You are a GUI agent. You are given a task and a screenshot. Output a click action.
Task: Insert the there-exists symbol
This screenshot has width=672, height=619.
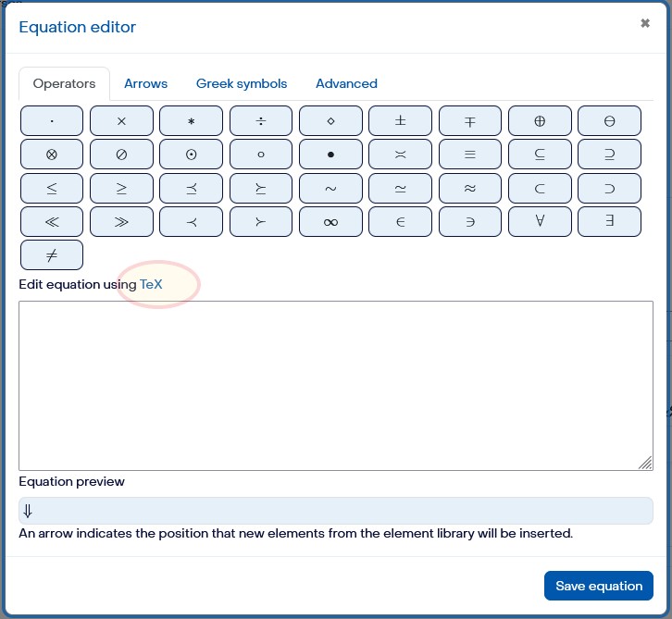(x=609, y=222)
